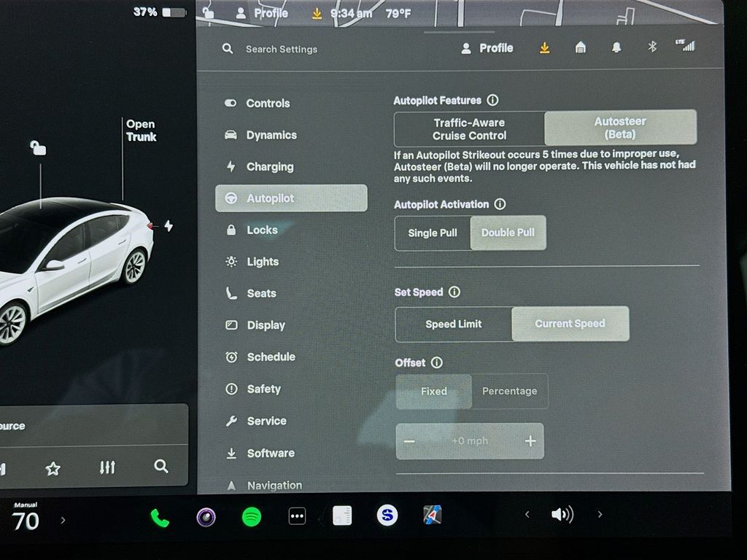Open Profile in the settings header
This screenshot has height=560, width=747.
[x=487, y=48]
